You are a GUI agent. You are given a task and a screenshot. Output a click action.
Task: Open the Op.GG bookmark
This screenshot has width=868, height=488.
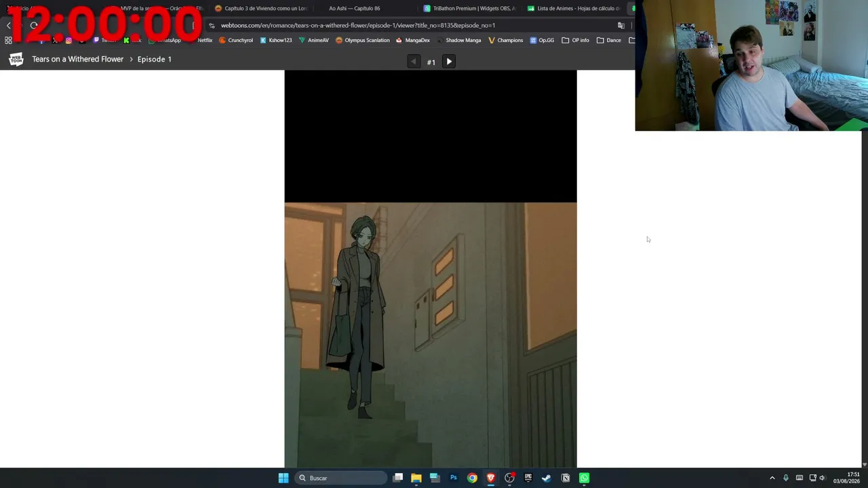click(542, 41)
